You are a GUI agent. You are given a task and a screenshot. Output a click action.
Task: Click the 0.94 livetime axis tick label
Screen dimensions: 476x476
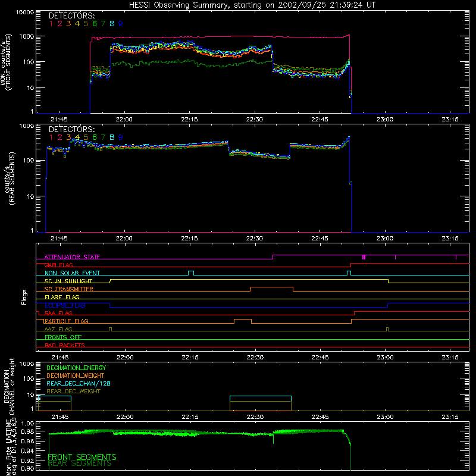27,451
